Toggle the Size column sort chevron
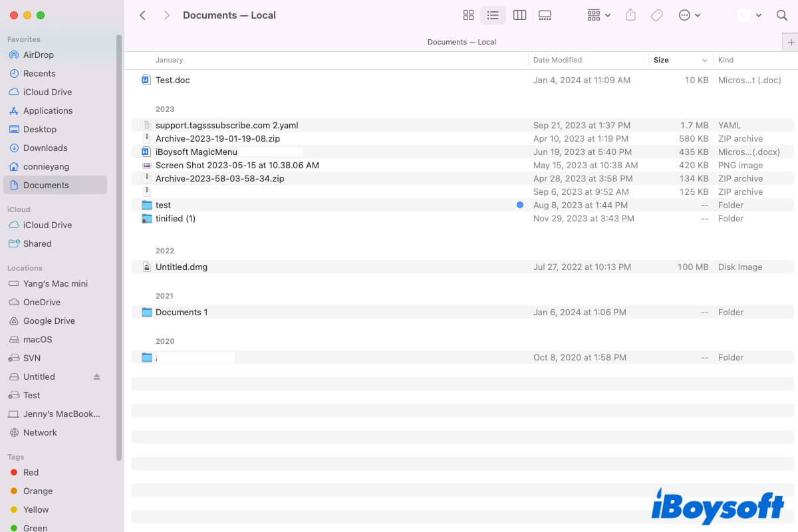Image resolution: width=798 pixels, height=532 pixels. [704, 60]
